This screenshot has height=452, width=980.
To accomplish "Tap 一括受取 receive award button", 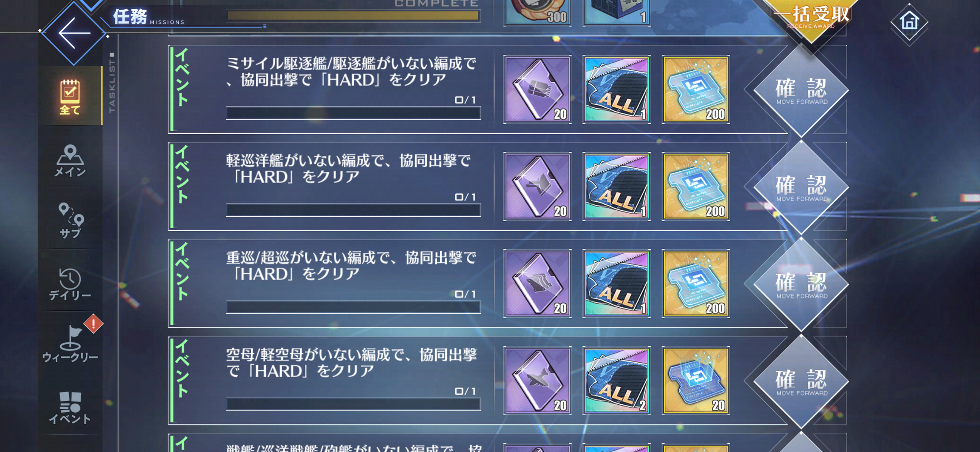I will coord(812,18).
